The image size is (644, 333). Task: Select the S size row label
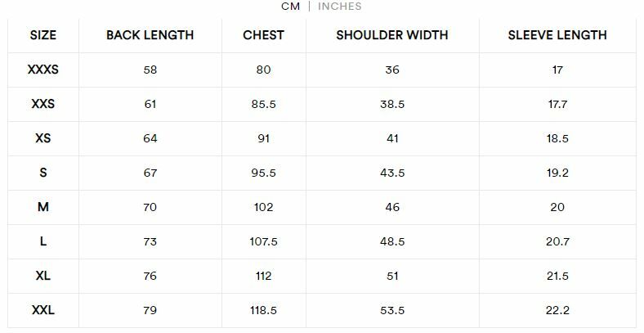coord(43,173)
